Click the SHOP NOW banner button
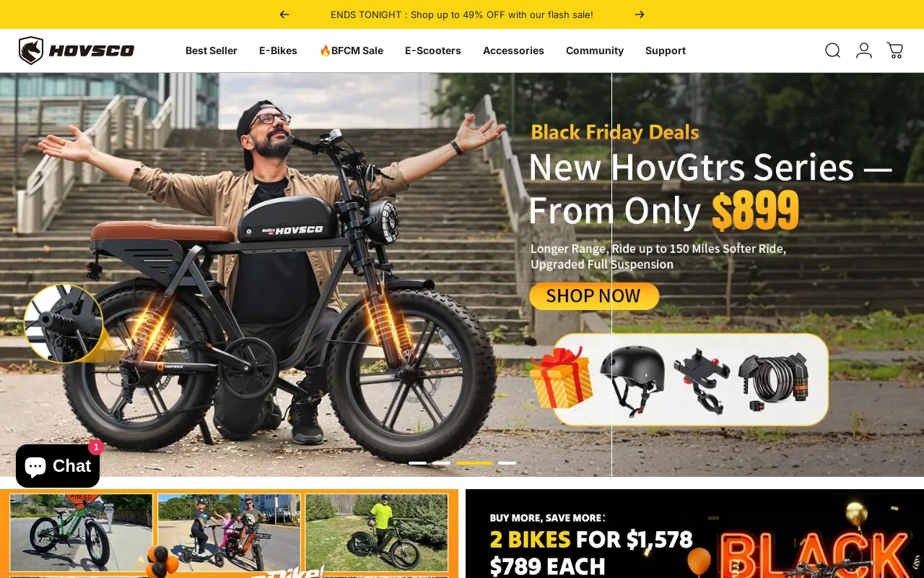Viewport: 924px width, 578px height. (x=594, y=296)
